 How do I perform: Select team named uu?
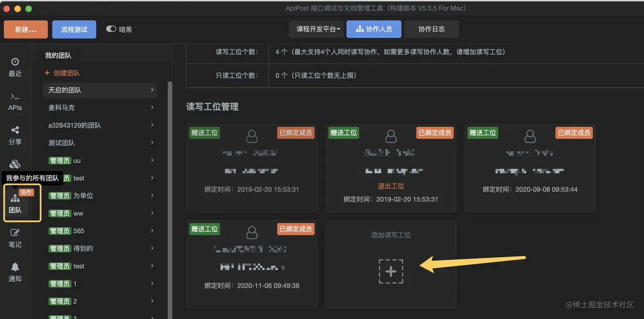point(100,161)
